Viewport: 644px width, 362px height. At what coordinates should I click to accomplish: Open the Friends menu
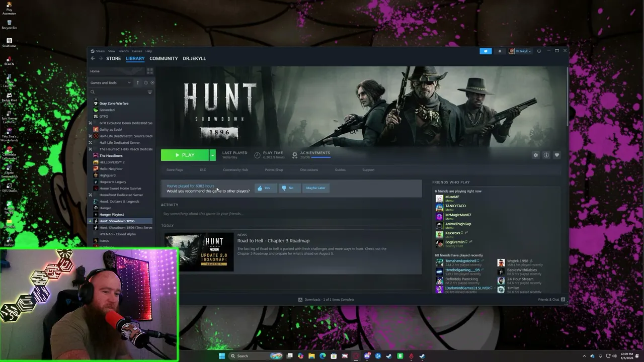tap(123, 51)
